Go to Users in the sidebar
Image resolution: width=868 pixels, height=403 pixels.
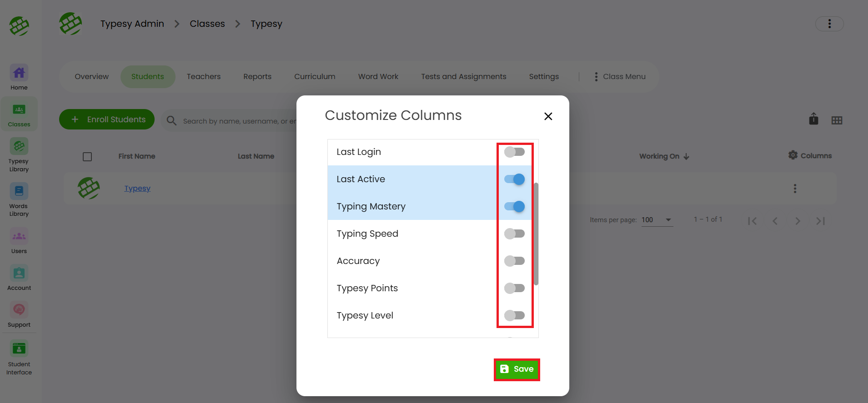pyautogui.click(x=19, y=237)
